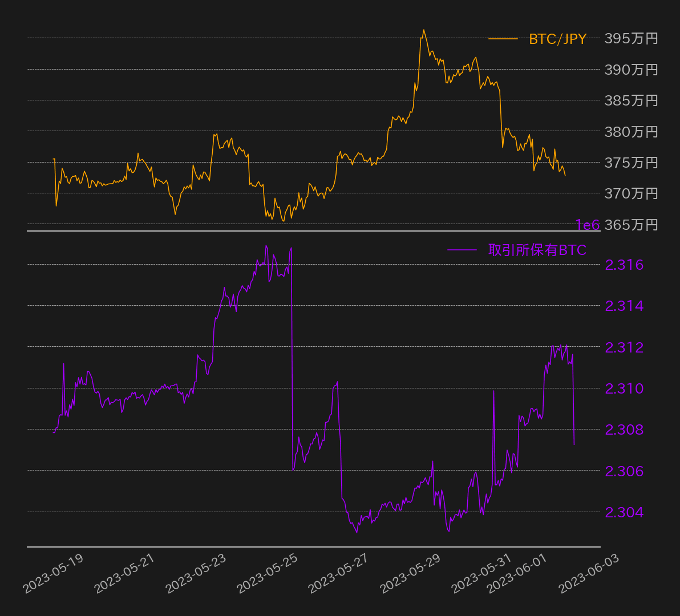Click the highest peak of the orange BTC/JPY line
This screenshot has height=616, width=680.
pos(423,30)
